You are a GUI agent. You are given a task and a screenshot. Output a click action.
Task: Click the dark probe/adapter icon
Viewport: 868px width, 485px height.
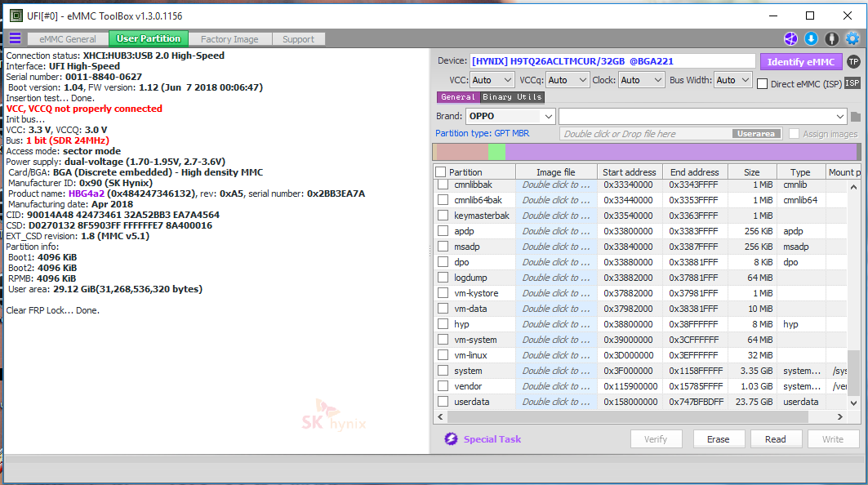click(x=831, y=38)
